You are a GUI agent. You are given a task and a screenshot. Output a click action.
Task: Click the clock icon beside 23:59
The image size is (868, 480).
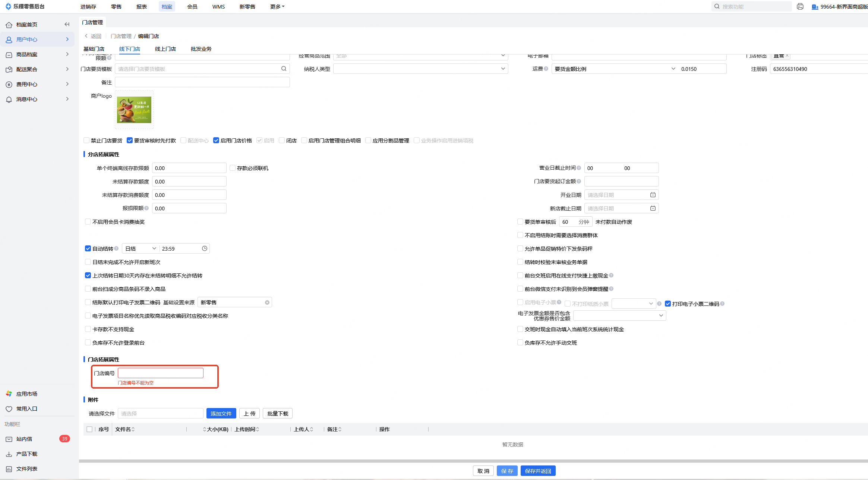point(204,248)
